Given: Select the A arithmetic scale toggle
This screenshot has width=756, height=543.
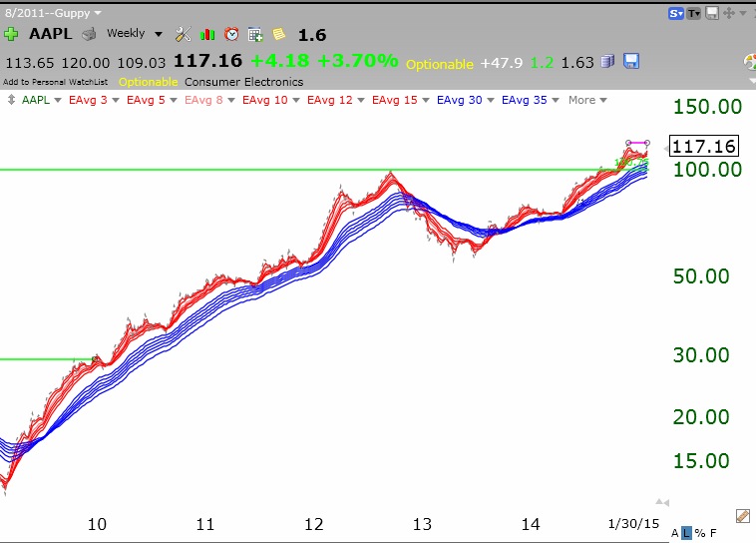Looking at the screenshot, I should pos(674,533).
